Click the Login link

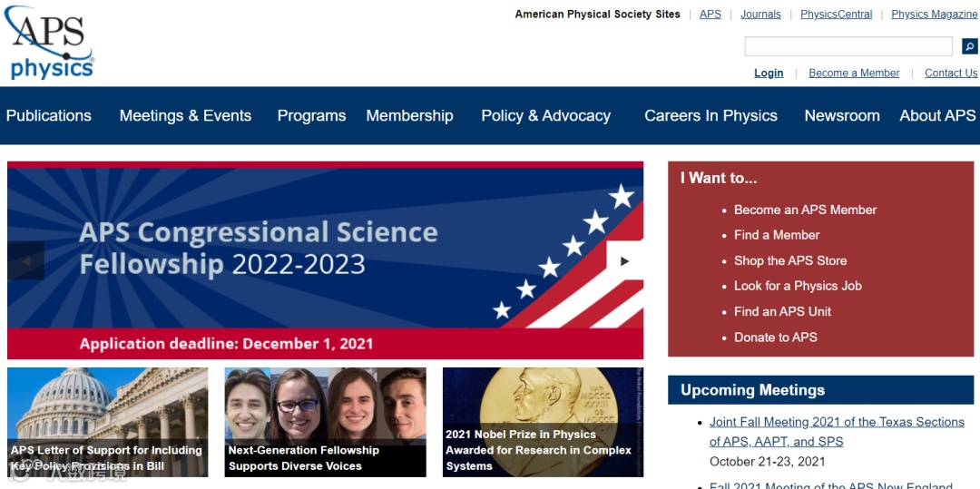coord(769,73)
